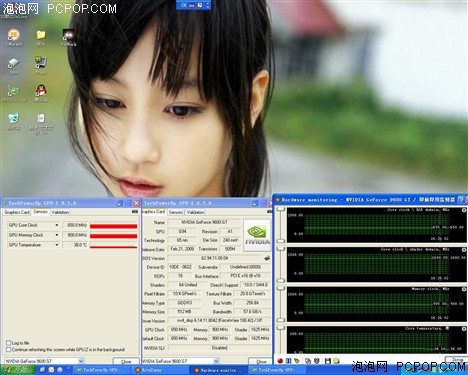Toggle Continue refreshing while GPU-Z in background
The width and height of the screenshot is (468, 375).
click(x=9, y=349)
